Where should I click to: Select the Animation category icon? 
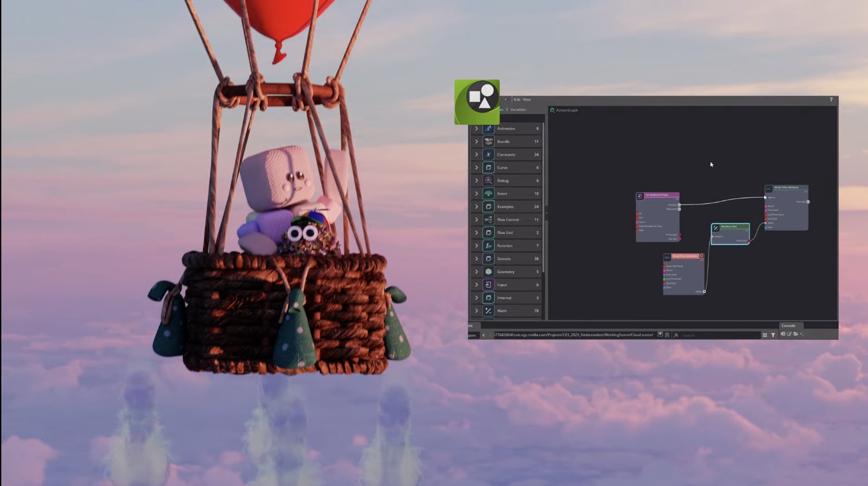(x=487, y=129)
